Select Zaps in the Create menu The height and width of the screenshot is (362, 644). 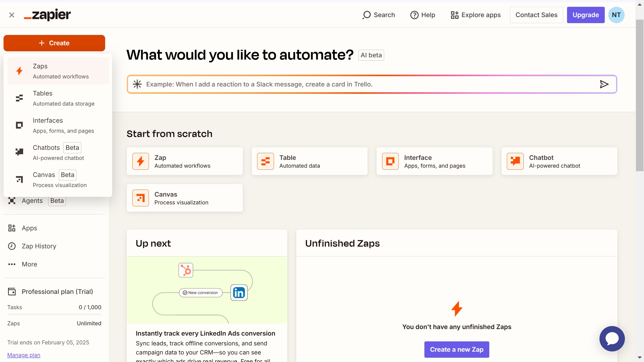[x=58, y=71]
